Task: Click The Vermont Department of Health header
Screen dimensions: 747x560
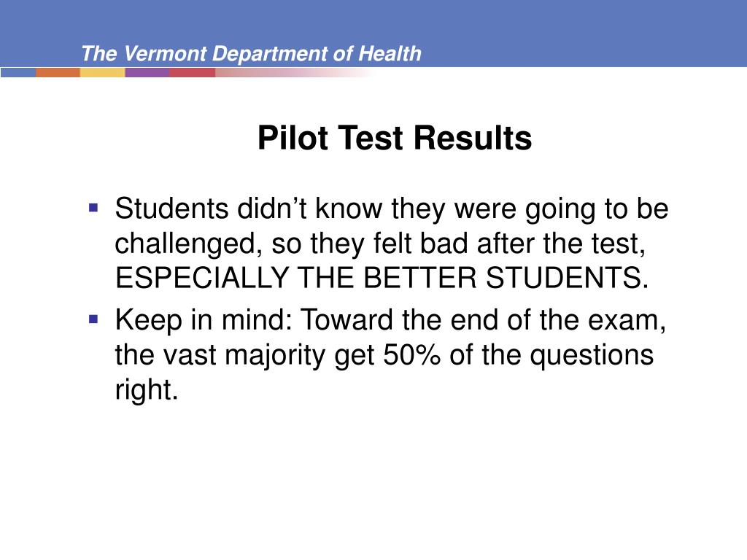Action: pos(251,53)
